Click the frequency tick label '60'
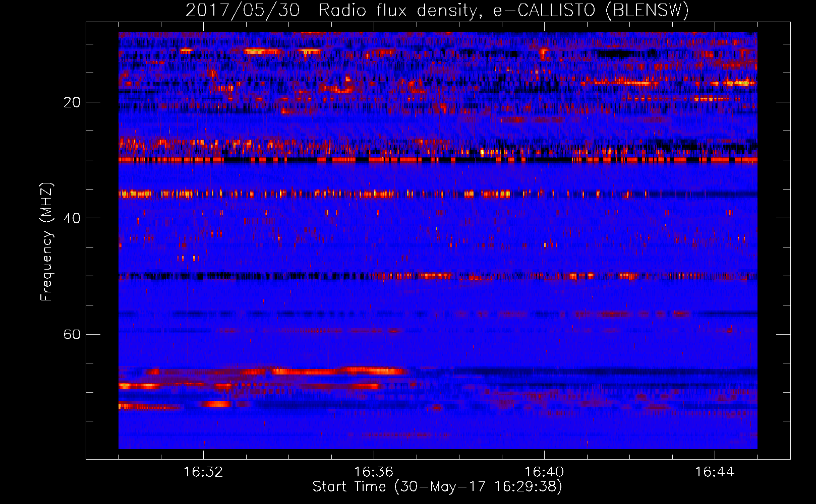 [72, 334]
